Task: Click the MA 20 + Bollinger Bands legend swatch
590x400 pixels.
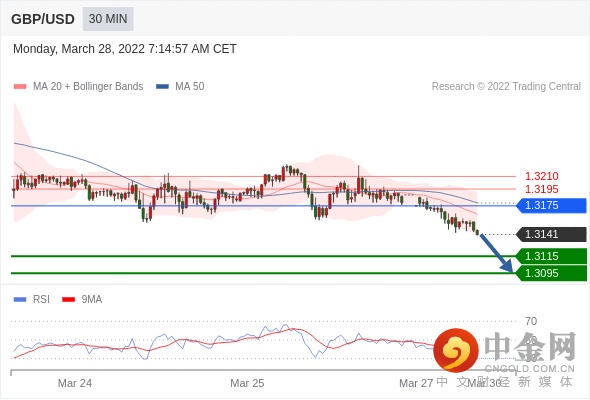Action: pos(20,87)
